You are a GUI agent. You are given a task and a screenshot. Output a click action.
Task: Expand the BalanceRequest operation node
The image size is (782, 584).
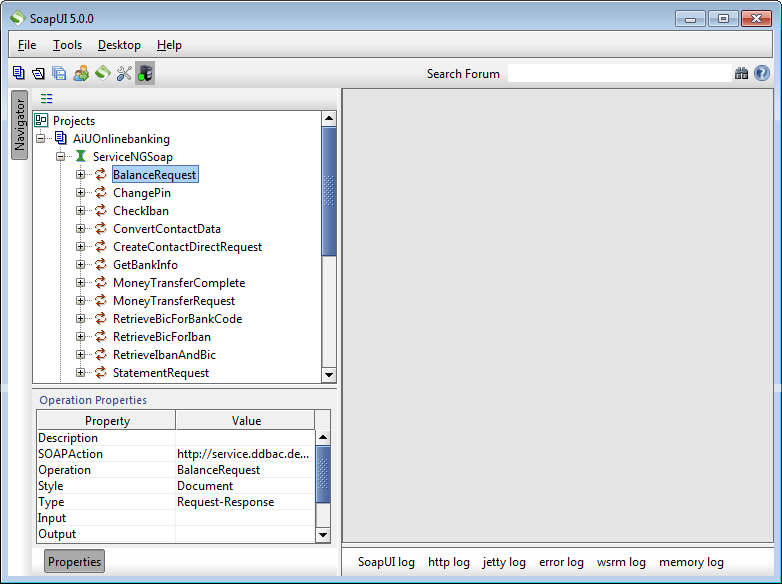(x=80, y=174)
